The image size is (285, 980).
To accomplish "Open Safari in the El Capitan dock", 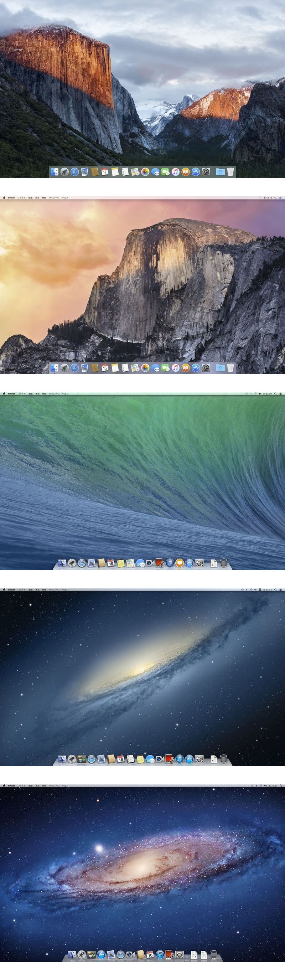I will [x=74, y=172].
